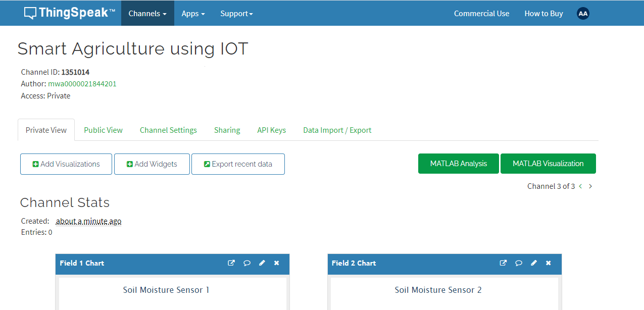Open the AA account avatar
This screenshot has width=644, height=310.
[582, 13]
